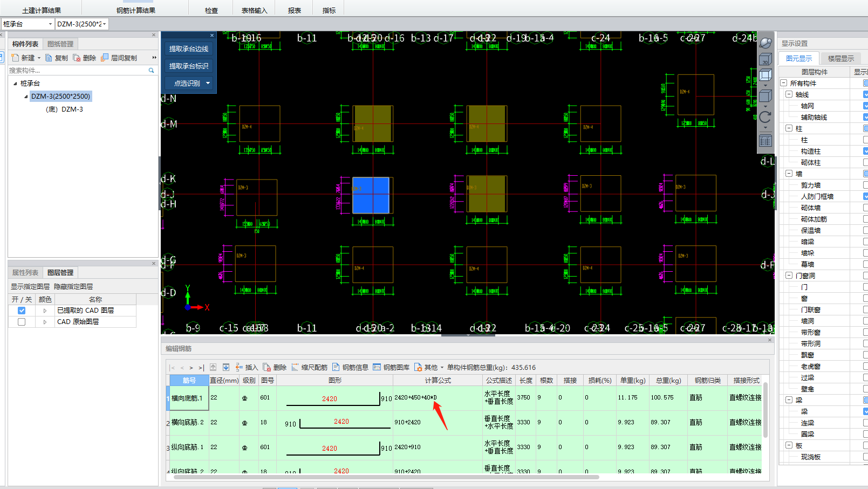Image resolution: width=868 pixels, height=489 pixels.
Task: Click the 复制 copy icon in component list
Action: [49, 58]
